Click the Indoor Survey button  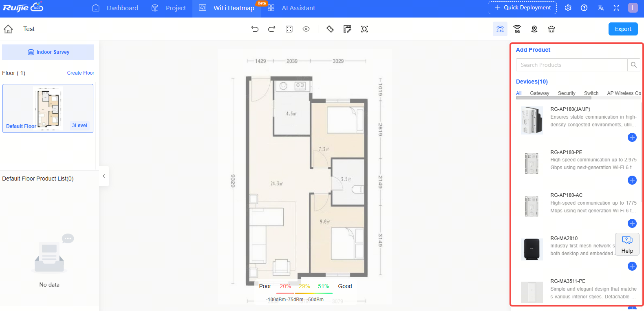pyautogui.click(x=48, y=52)
